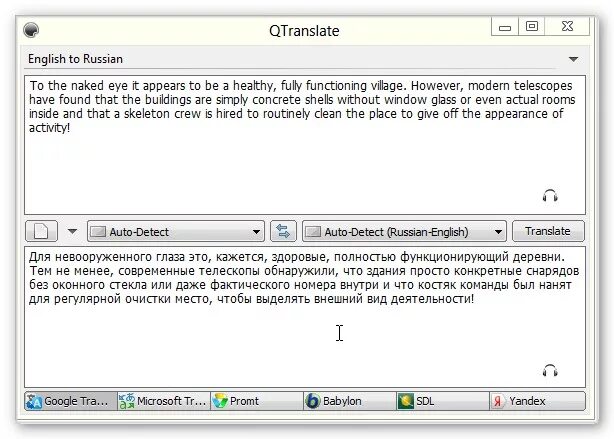Maximize the QTranslate window
This screenshot has width=614, height=439.
531,27
